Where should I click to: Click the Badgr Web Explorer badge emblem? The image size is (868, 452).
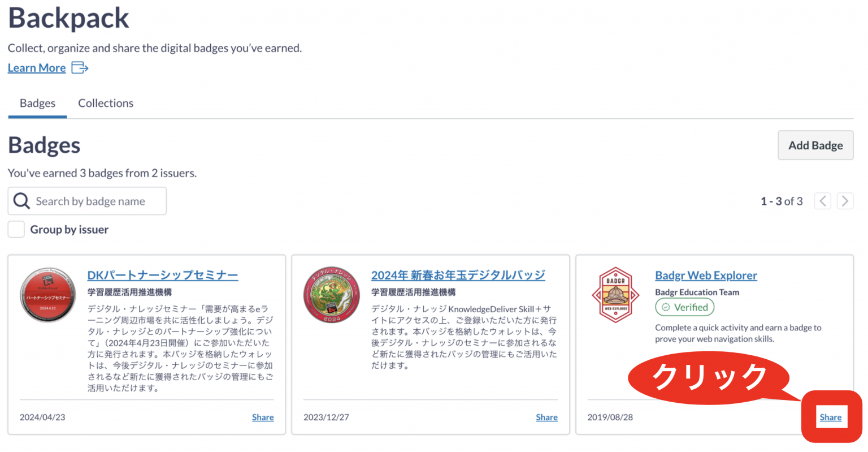click(616, 294)
